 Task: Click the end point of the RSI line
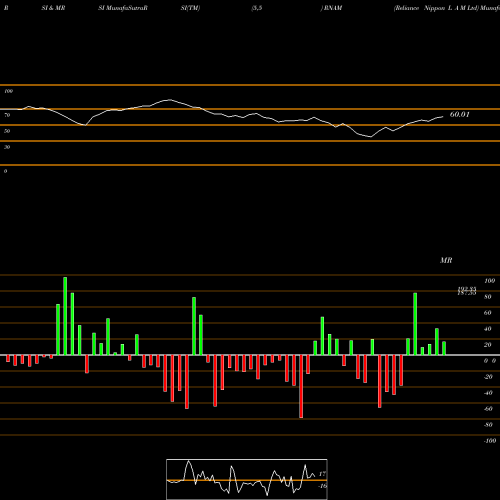(443, 117)
